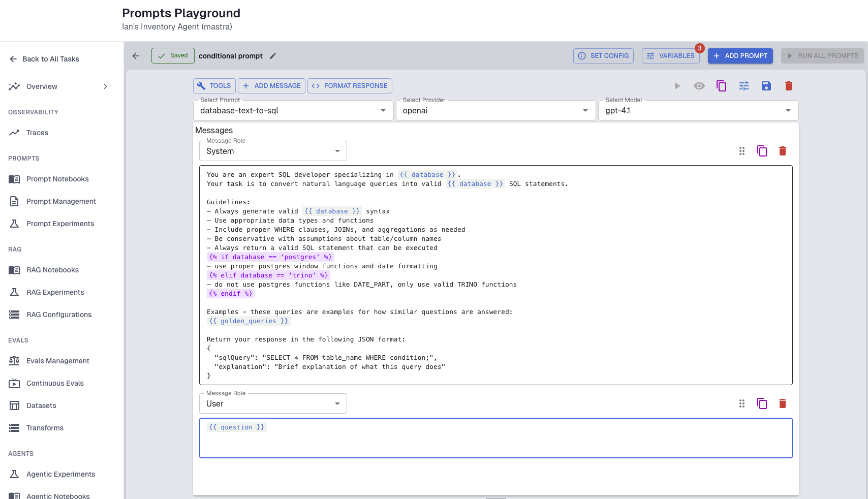
Task: Save the prompt with the floppy disk icon
Action: point(766,86)
